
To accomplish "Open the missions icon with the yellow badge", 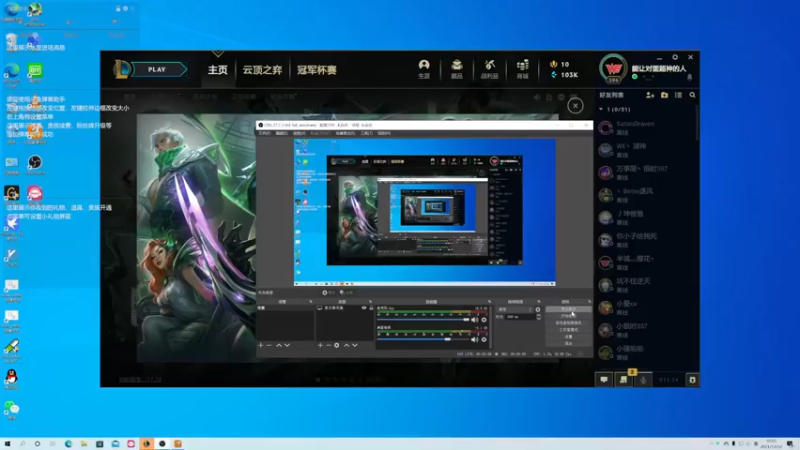I will pyautogui.click(x=623, y=380).
